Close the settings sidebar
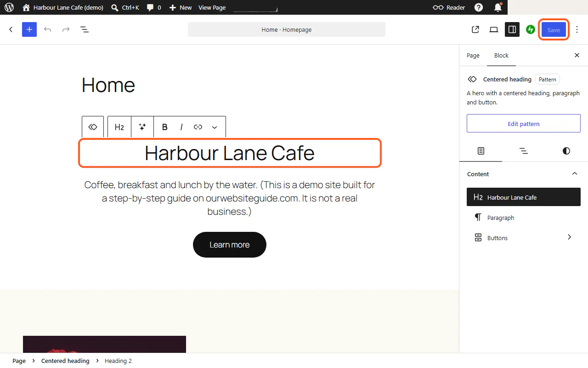Viewport: 588px width, 368px height. [x=577, y=55]
